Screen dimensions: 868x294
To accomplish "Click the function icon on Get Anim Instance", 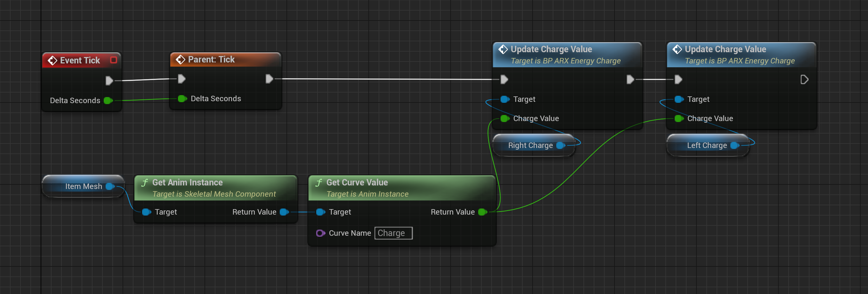I will click(x=145, y=183).
